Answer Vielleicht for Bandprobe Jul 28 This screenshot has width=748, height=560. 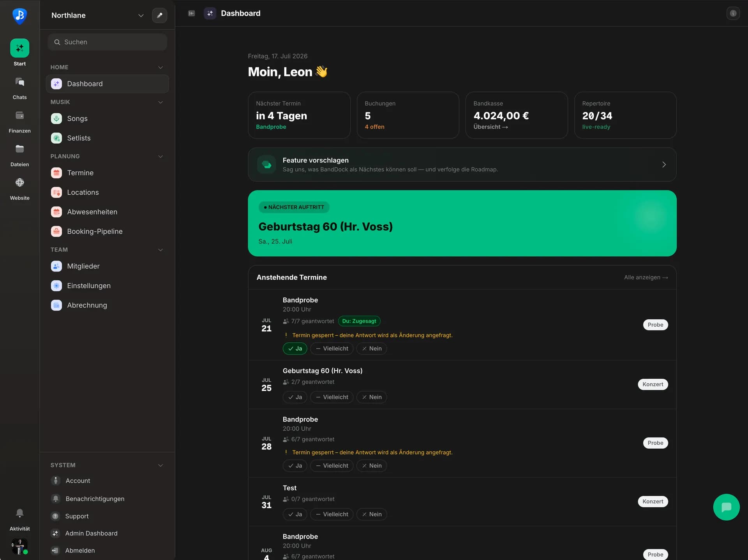click(x=332, y=465)
